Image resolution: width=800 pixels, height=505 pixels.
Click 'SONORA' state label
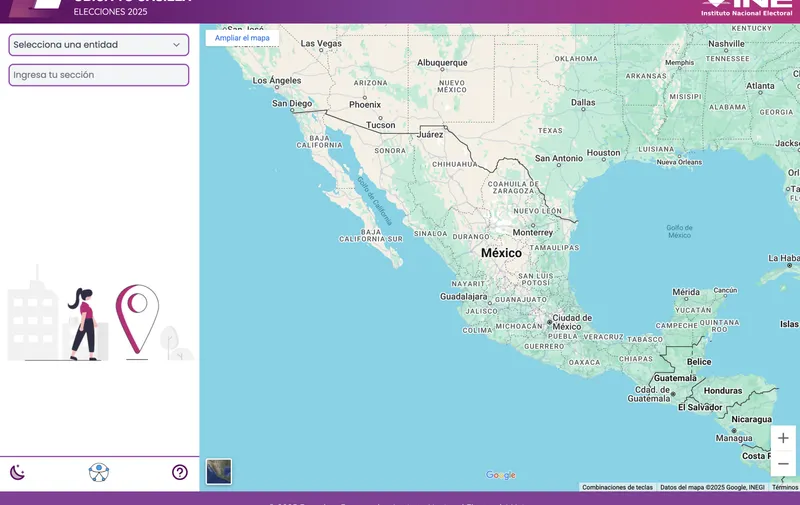point(390,150)
